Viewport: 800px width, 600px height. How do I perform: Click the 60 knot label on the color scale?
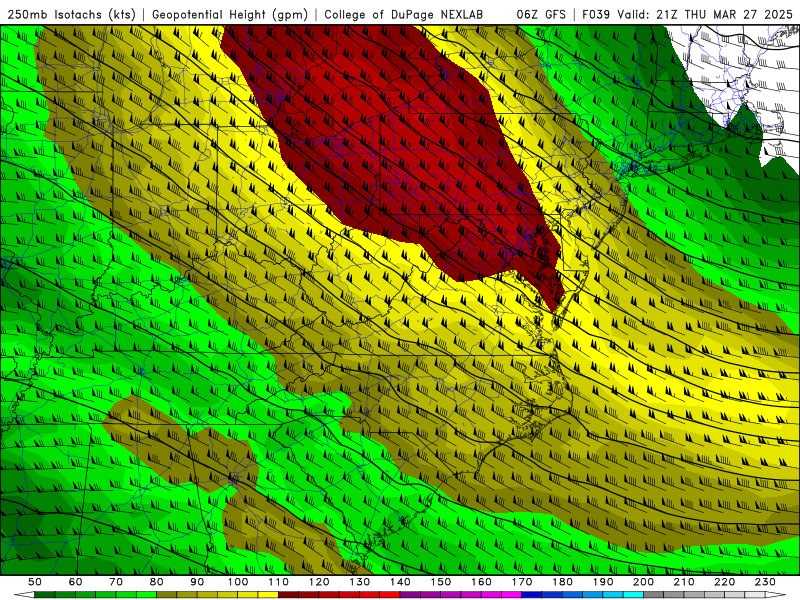pyautogui.click(x=75, y=582)
